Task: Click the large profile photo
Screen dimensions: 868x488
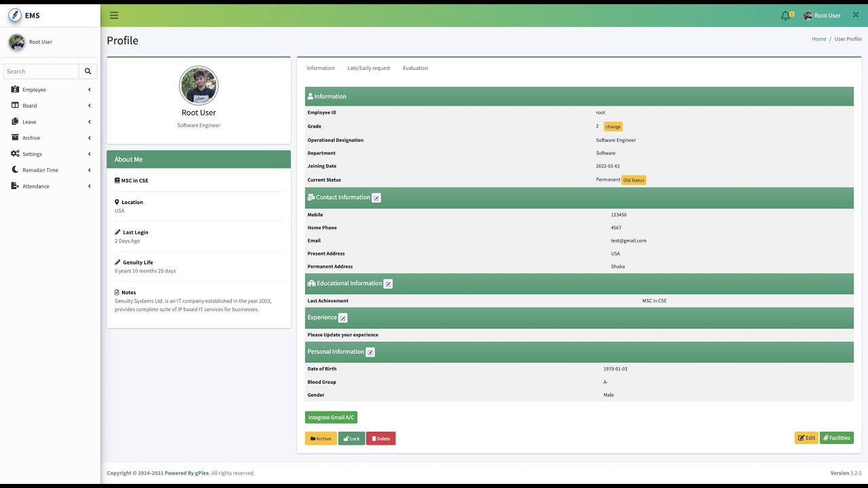Action: click(199, 85)
